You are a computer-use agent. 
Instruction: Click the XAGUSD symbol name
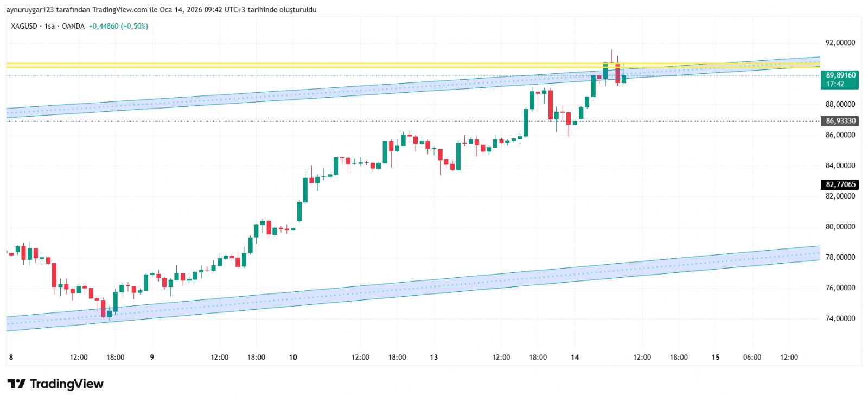point(24,26)
